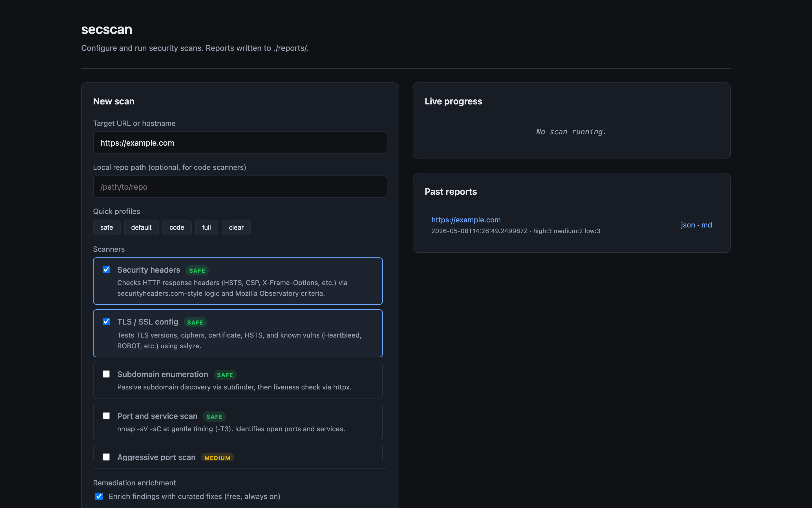Click the Live progress panel heading
812x508 pixels.
point(453,101)
